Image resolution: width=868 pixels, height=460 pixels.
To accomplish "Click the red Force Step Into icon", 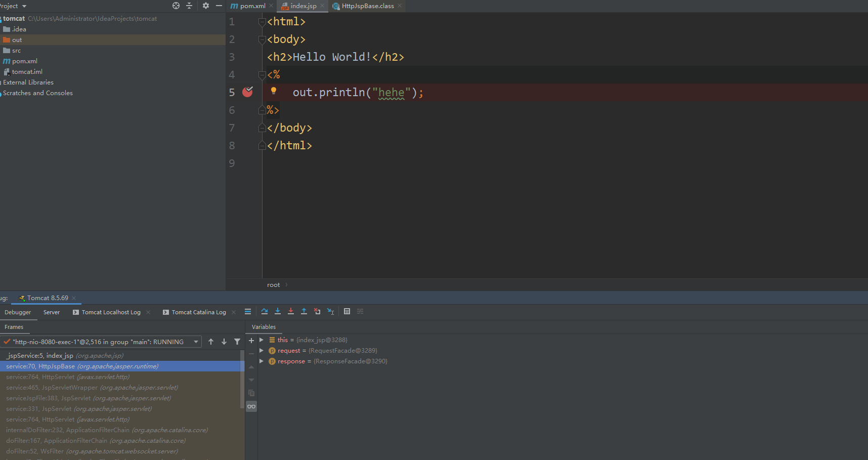I will tap(291, 311).
